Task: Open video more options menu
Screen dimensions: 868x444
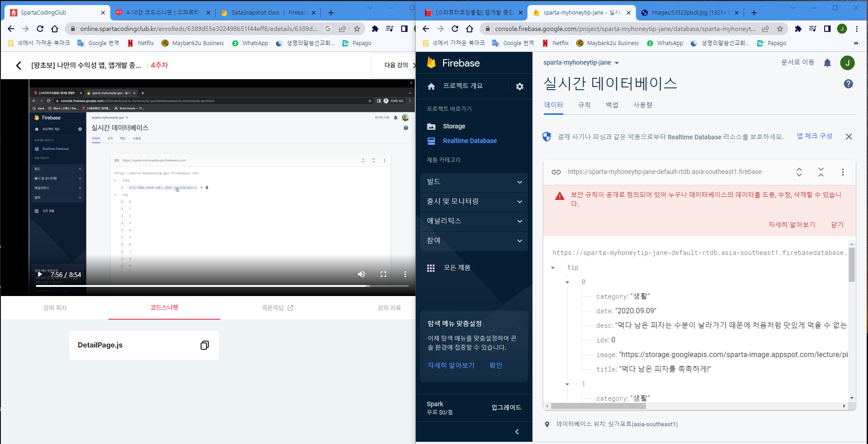Action: click(x=405, y=274)
